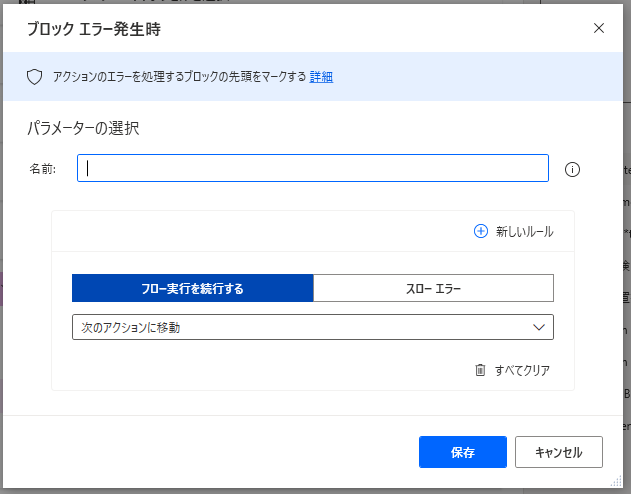Viewport: 631px width, 494px height.
Task: Add a rule via 新しいルール text
Action: 524,231
